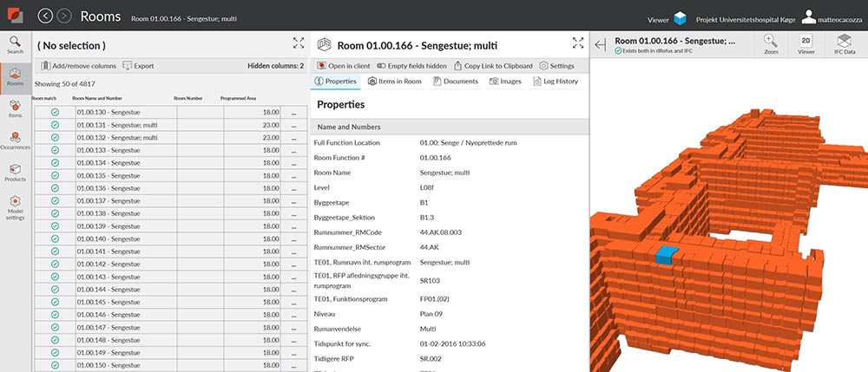This screenshot has height=372, width=868.
Task: Select row 01.00.144 - Sengestue
Action: 170,290
